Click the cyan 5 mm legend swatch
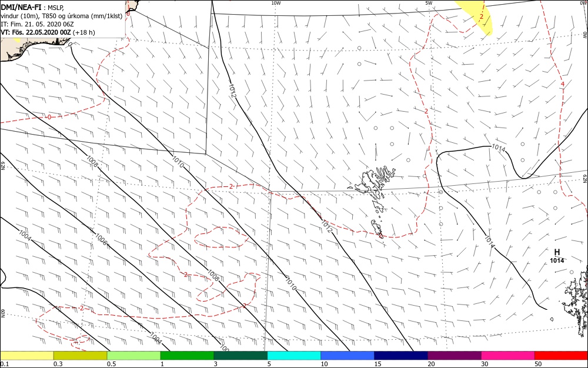The image size is (588, 368). point(294,355)
